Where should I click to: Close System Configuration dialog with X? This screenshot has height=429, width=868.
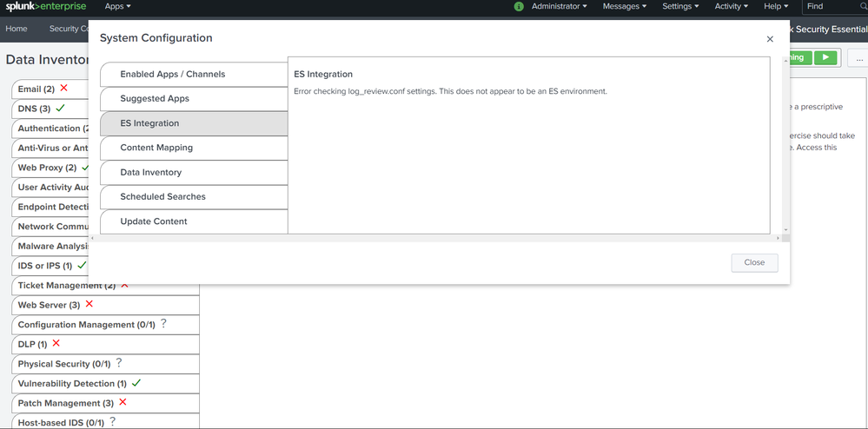[x=770, y=39]
